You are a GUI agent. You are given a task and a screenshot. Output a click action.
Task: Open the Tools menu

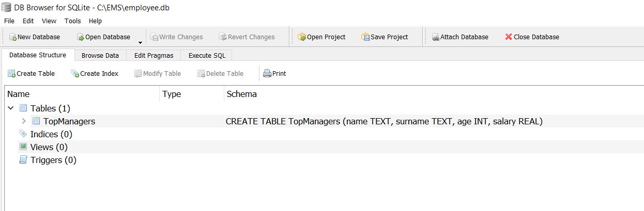click(x=72, y=21)
